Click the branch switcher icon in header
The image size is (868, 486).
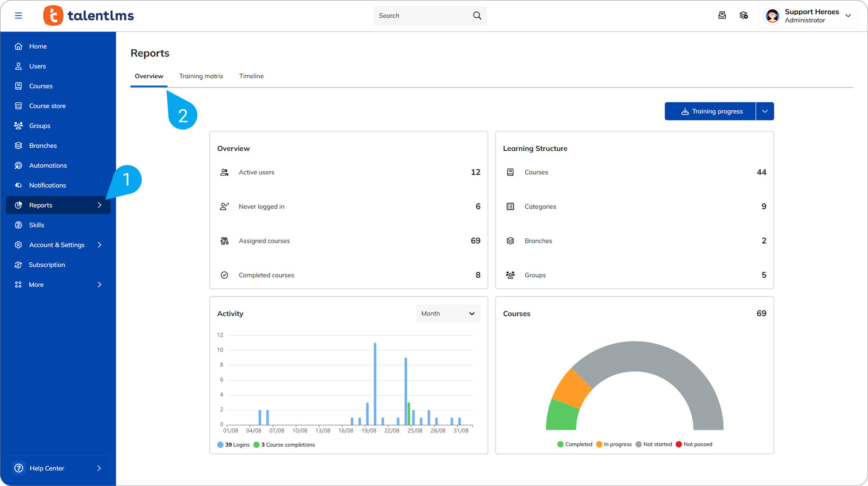coord(744,15)
